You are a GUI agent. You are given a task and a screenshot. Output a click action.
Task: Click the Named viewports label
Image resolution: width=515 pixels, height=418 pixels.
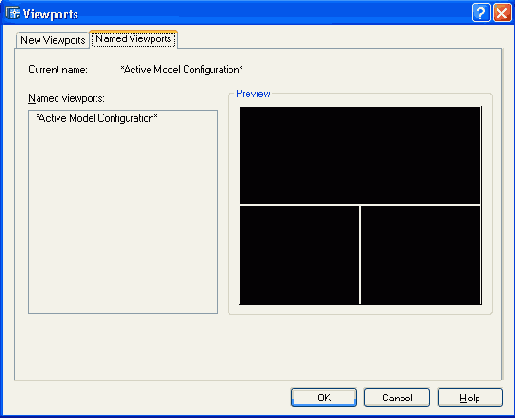(x=66, y=98)
